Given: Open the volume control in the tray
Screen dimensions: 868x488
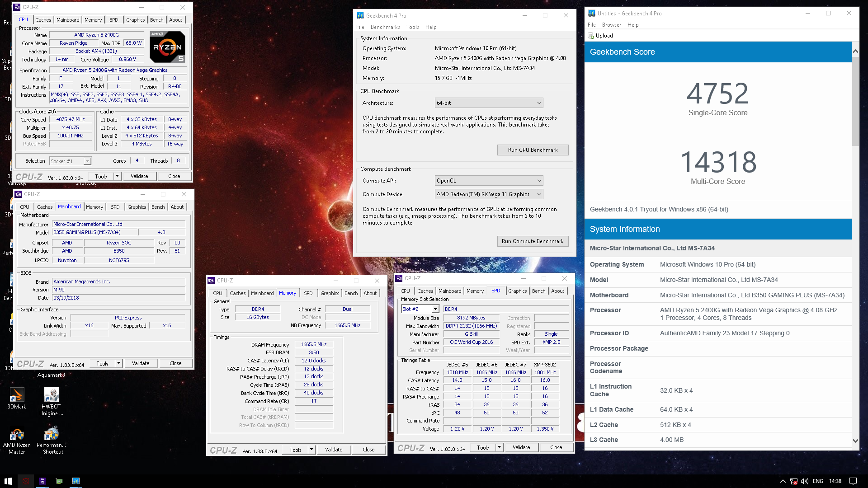Looking at the screenshot, I should tap(805, 481).
